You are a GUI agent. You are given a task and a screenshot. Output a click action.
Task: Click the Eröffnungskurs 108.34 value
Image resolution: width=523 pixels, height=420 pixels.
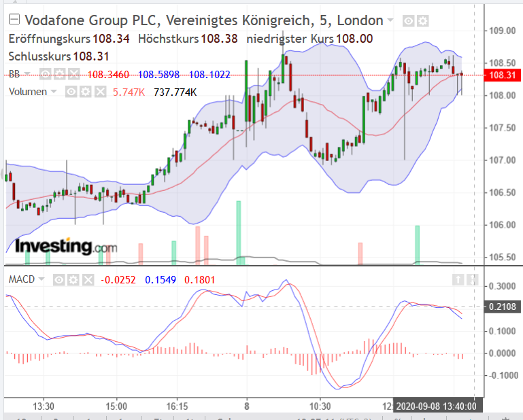(x=111, y=39)
